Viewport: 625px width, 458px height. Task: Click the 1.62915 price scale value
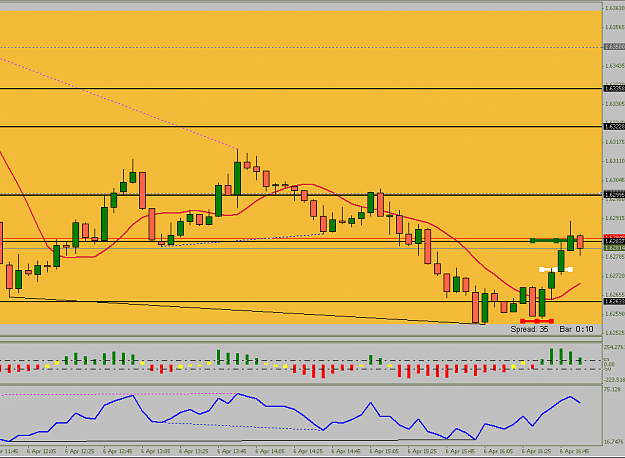coord(615,218)
